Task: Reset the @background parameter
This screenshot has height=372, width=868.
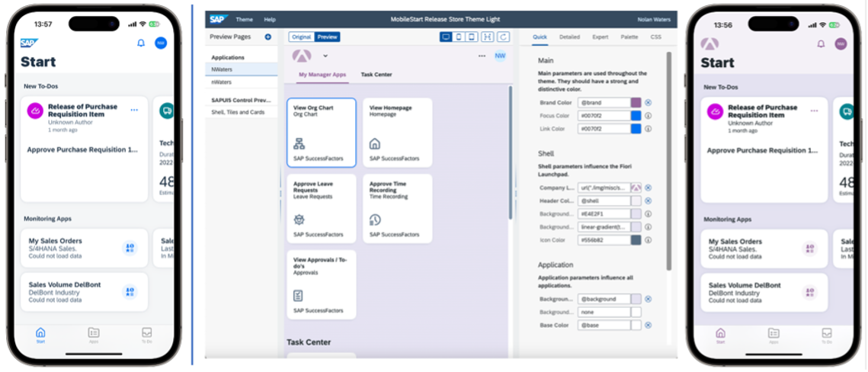Action: (x=649, y=299)
